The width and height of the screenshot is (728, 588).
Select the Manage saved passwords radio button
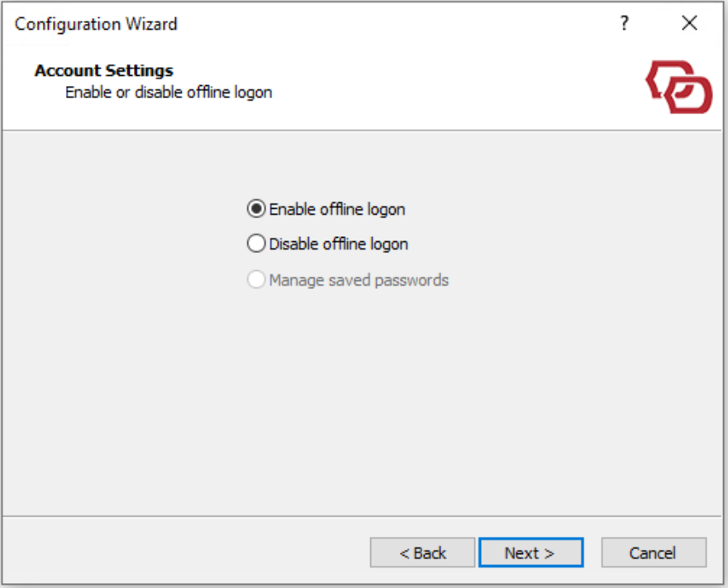coord(257,280)
